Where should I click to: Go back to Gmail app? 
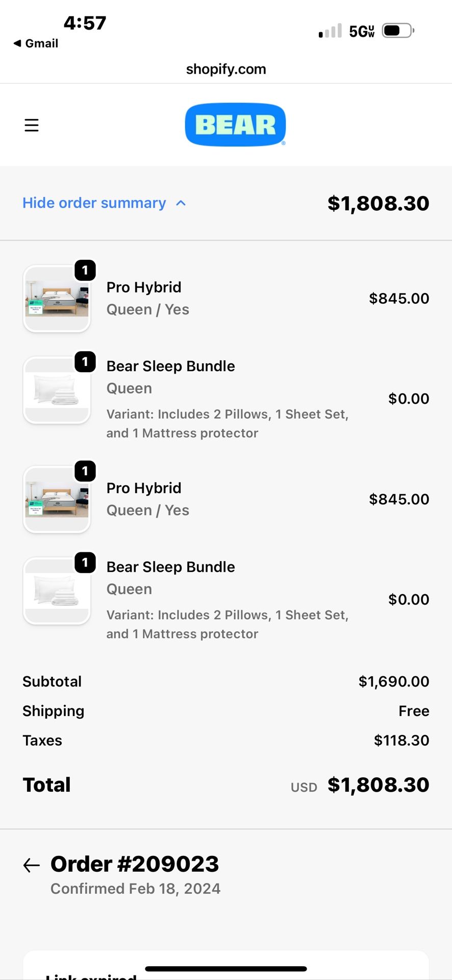tap(36, 43)
